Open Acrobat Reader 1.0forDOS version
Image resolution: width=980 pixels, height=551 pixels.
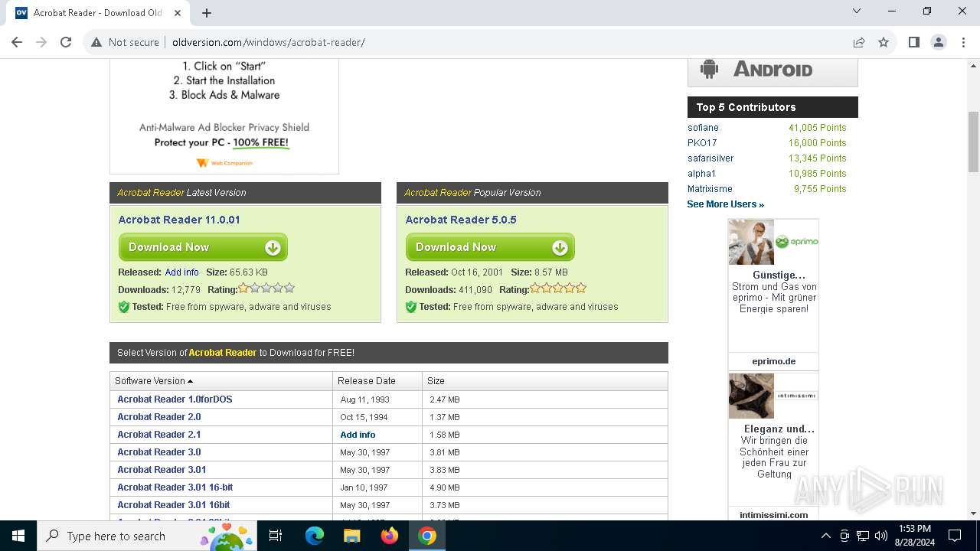(175, 399)
